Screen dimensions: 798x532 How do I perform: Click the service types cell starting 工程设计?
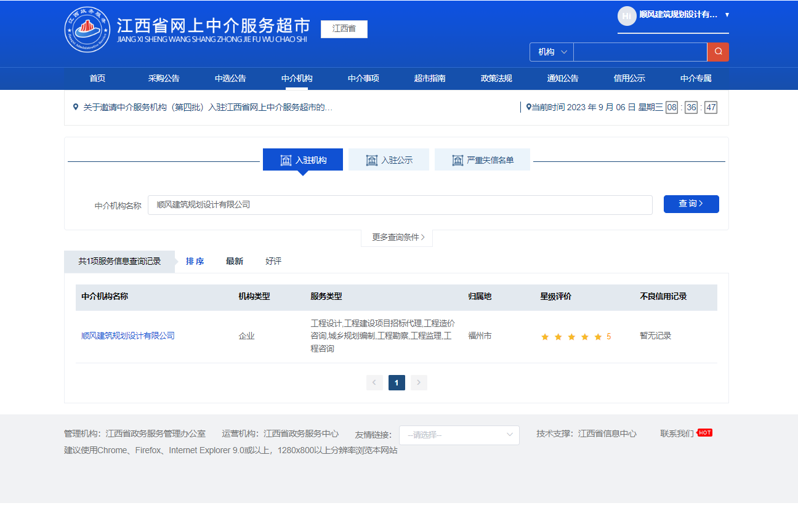pyautogui.click(x=383, y=336)
